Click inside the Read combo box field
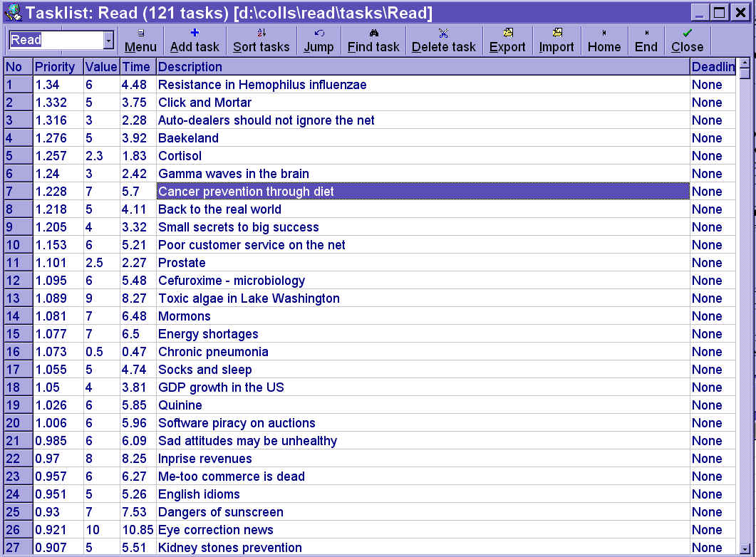Image resolution: width=756 pixels, height=557 pixels. tap(56, 40)
